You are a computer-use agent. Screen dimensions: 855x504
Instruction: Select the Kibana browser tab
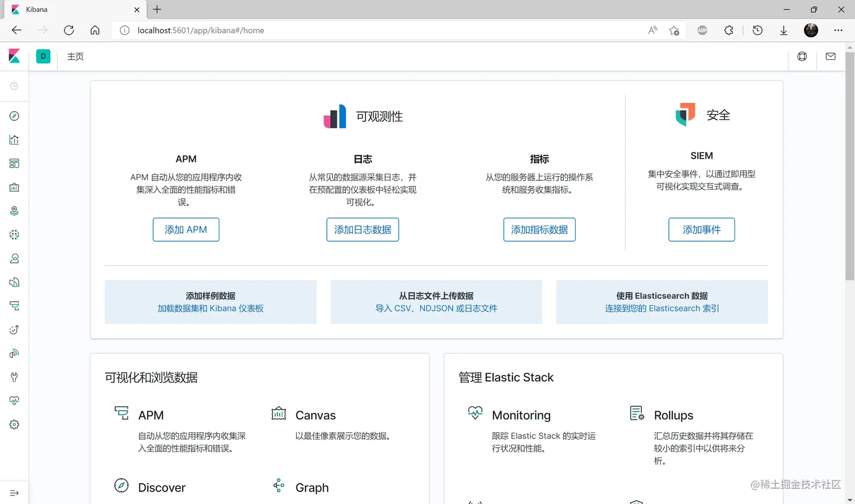tap(75, 10)
